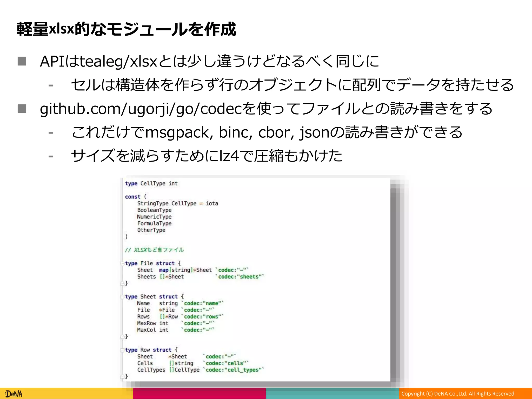
Task: Click the 'Name string' field line
Action: tap(180, 303)
